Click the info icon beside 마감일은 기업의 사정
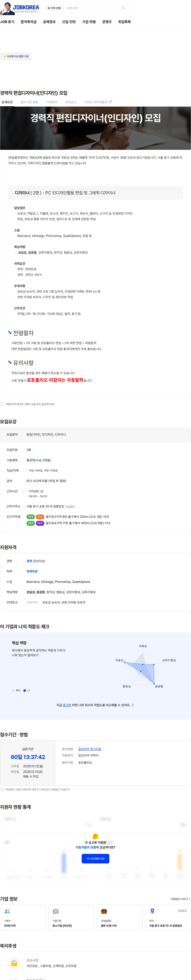 click(x=2, y=789)
